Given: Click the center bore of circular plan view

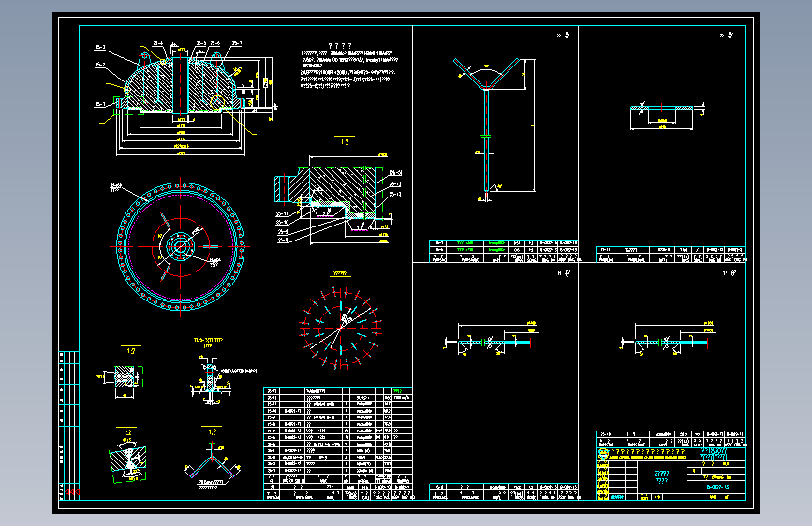Looking at the screenshot, I should (x=180, y=246).
